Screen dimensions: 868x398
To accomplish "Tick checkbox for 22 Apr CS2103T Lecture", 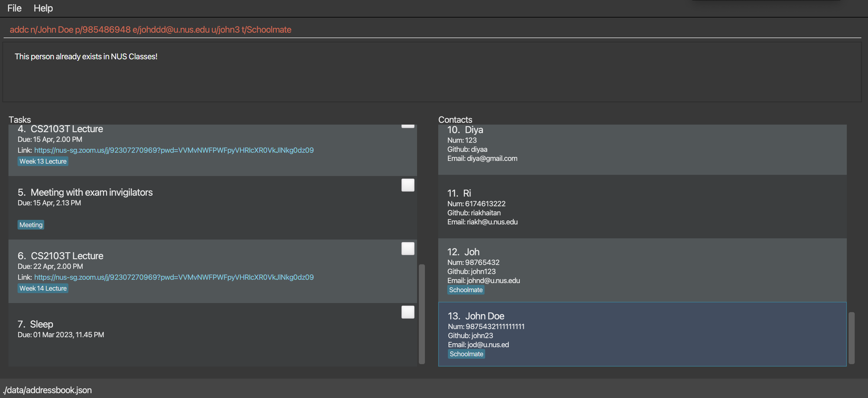I will point(407,249).
